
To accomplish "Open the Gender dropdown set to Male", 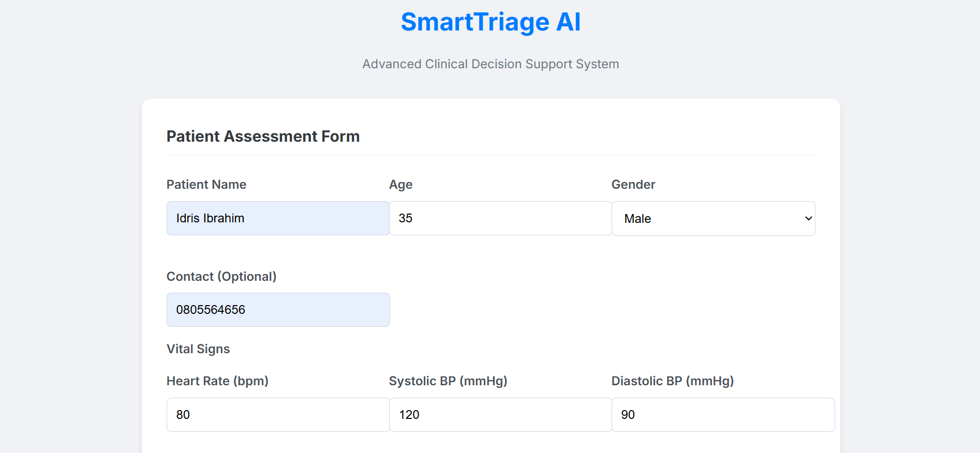I will 713,219.
